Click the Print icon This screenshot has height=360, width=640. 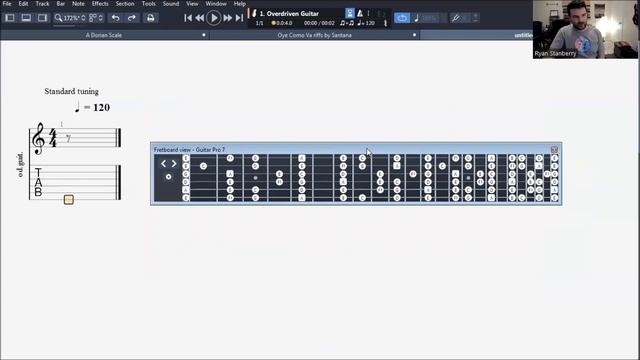151,18
